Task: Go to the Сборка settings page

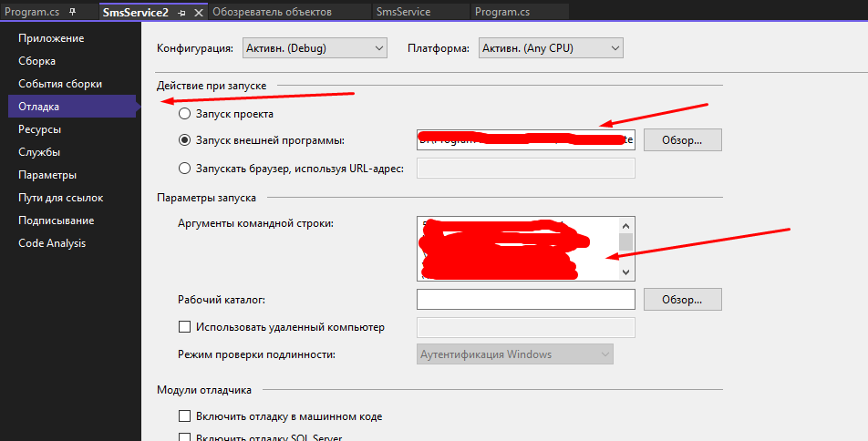Action: pos(36,61)
